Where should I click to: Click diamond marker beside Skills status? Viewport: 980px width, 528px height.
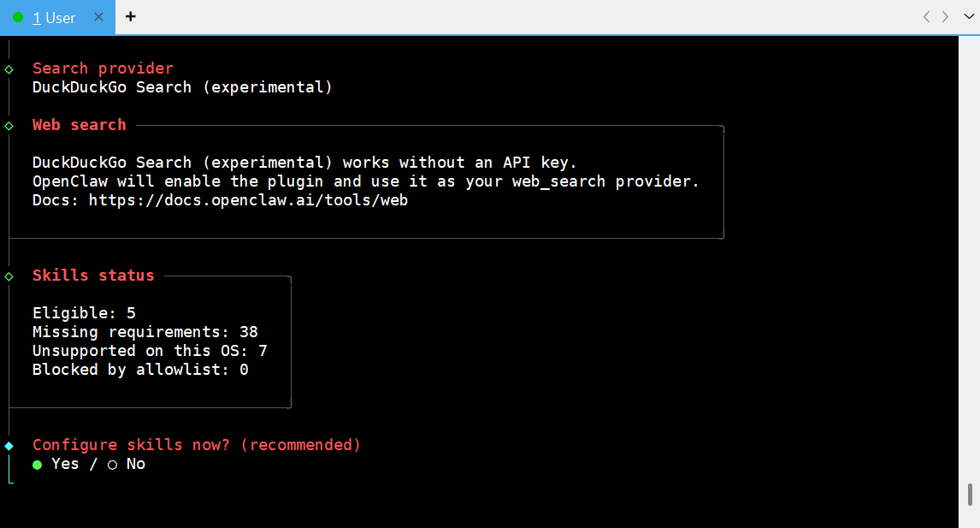click(x=9, y=276)
